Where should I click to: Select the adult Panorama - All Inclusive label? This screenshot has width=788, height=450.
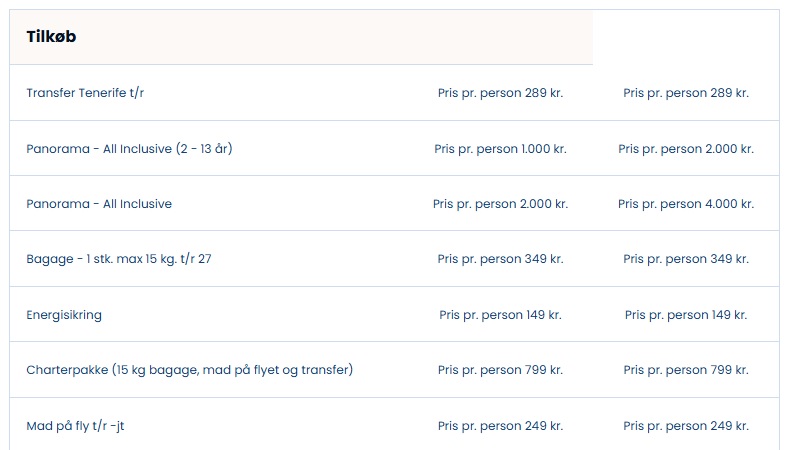(99, 204)
